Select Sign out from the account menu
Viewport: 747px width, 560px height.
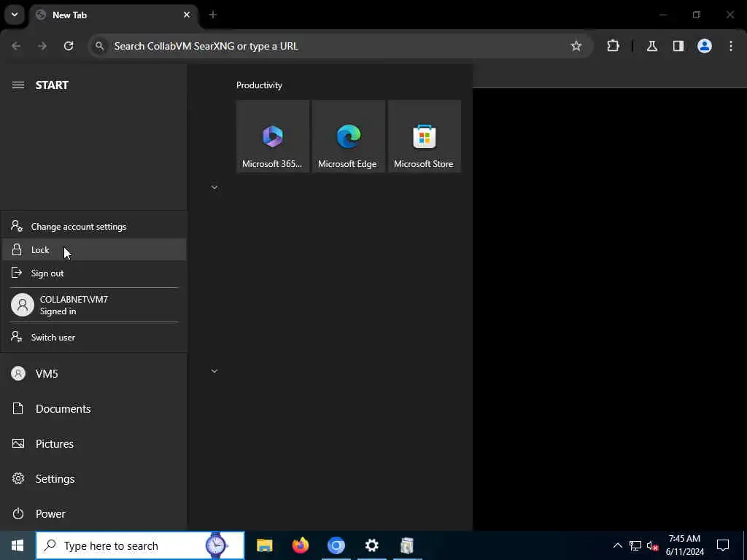click(x=94, y=273)
